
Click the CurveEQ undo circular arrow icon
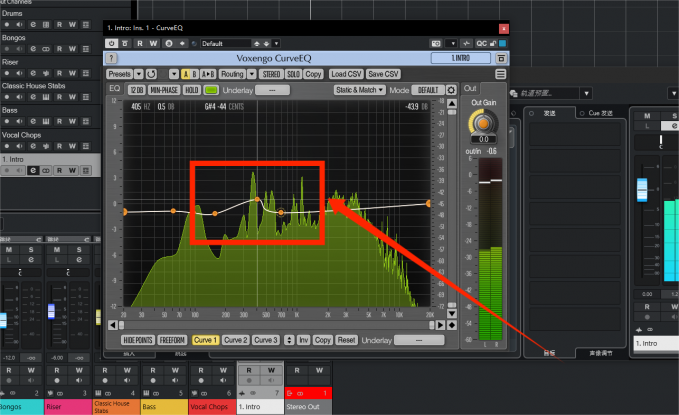coord(151,74)
